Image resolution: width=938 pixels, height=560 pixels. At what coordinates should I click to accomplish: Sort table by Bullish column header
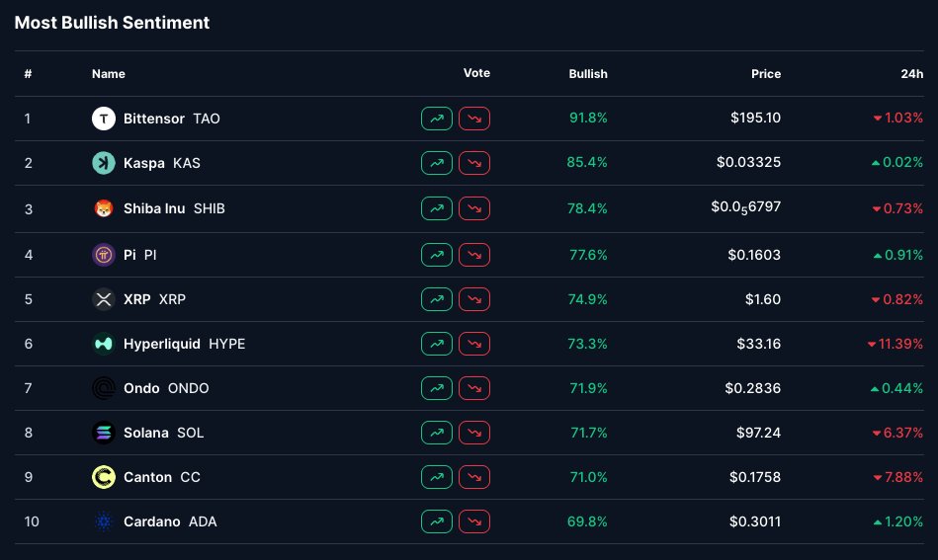(588, 74)
